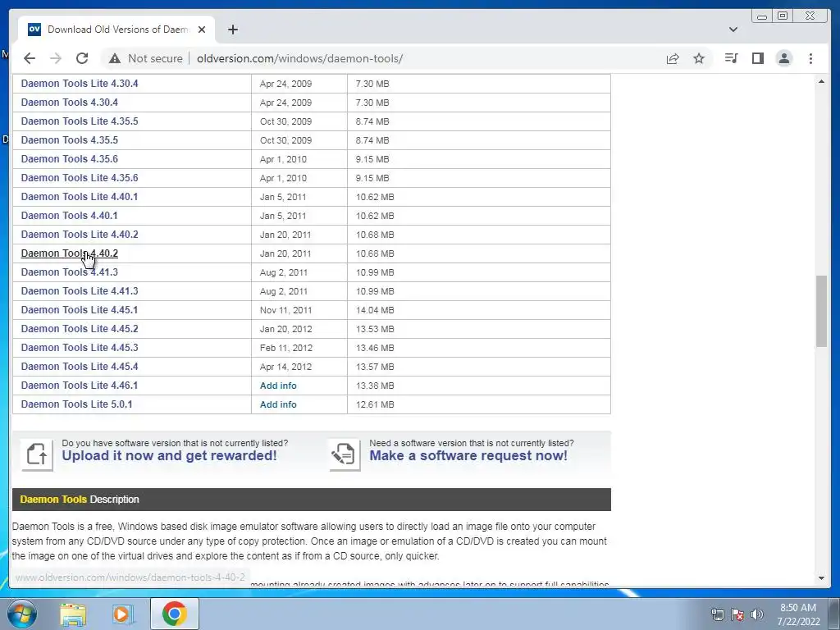Open the Windows Start menu
The width and height of the screenshot is (840, 630).
point(21,614)
